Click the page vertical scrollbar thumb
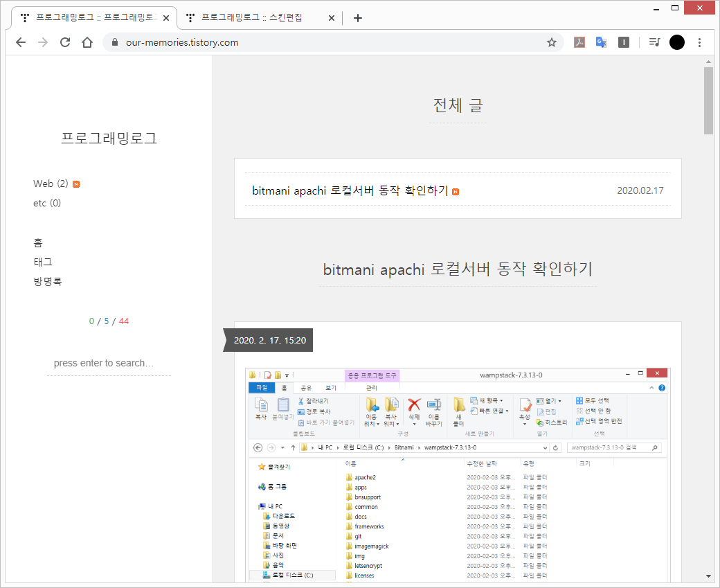 click(x=708, y=100)
